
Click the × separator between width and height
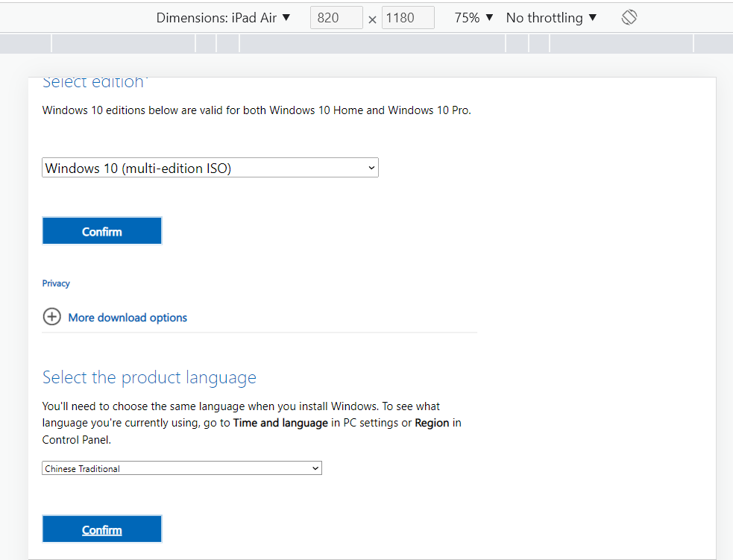click(372, 19)
